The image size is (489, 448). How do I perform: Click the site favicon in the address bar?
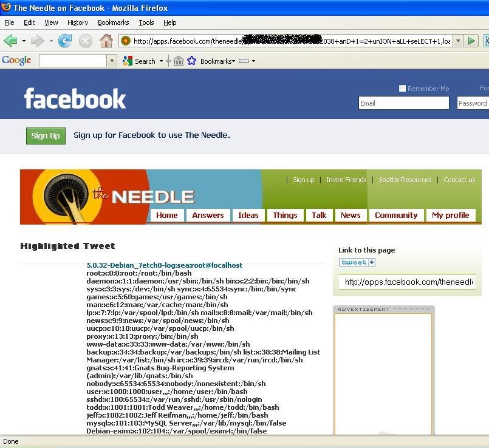(126, 41)
